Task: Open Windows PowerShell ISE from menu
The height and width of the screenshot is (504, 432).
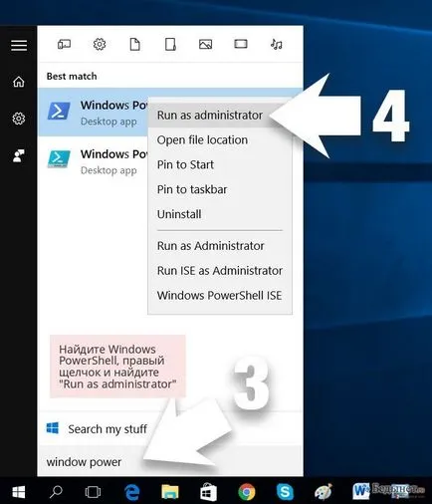Action: pyautogui.click(x=219, y=296)
